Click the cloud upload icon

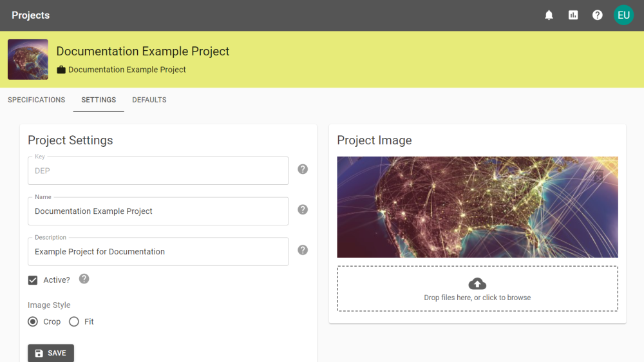point(477,283)
